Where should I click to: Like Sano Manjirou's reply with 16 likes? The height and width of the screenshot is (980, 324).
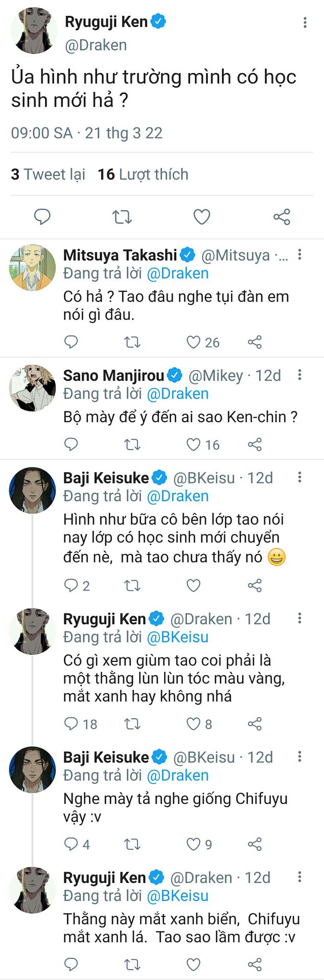coord(194,445)
